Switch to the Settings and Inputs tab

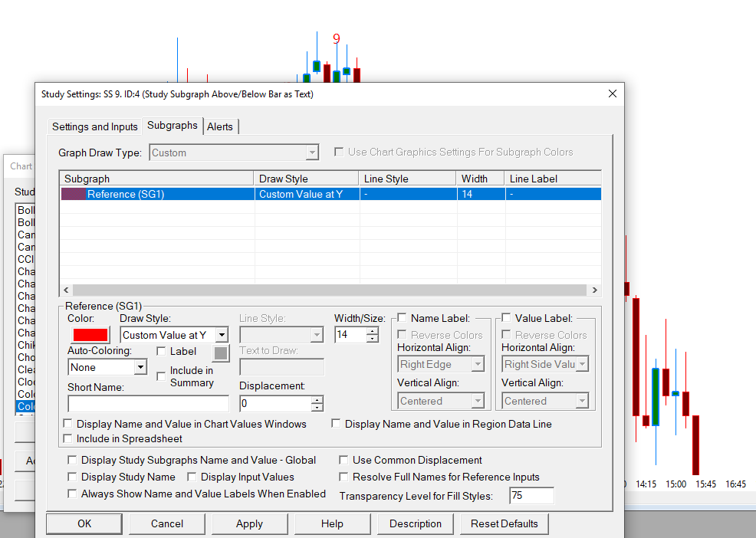click(x=94, y=126)
